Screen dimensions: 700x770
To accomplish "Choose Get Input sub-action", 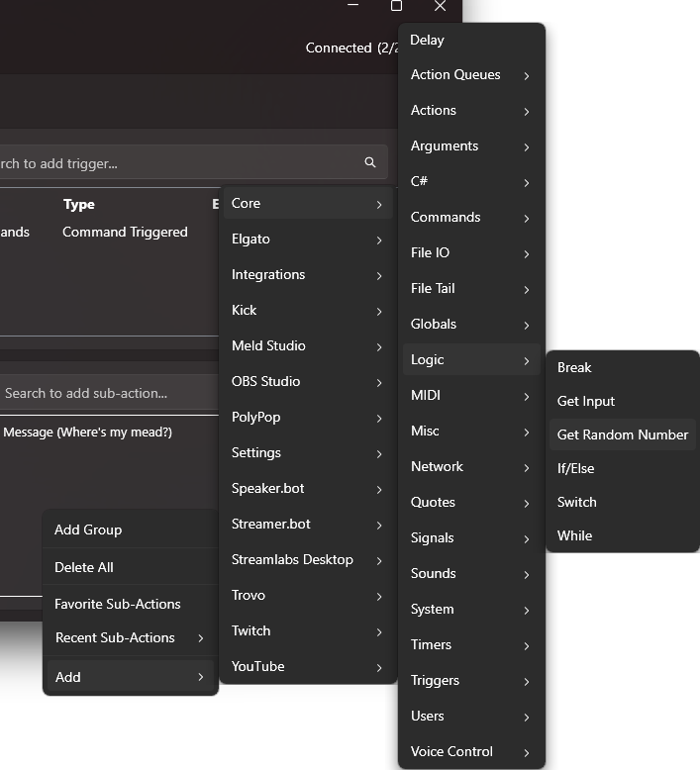I will point(623,401).
